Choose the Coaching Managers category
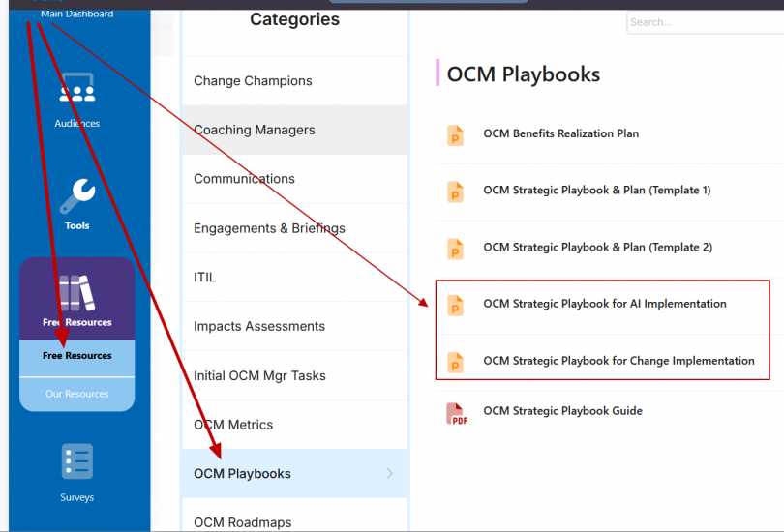This screenshot has width=784, height=532. pyautogui.click(x=254, y=130)
